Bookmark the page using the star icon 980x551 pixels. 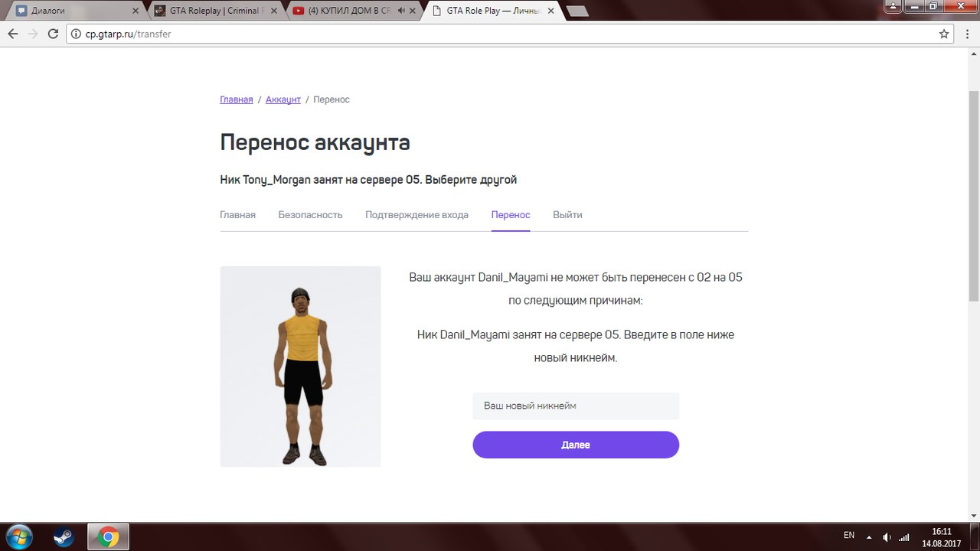pos(944,34)
